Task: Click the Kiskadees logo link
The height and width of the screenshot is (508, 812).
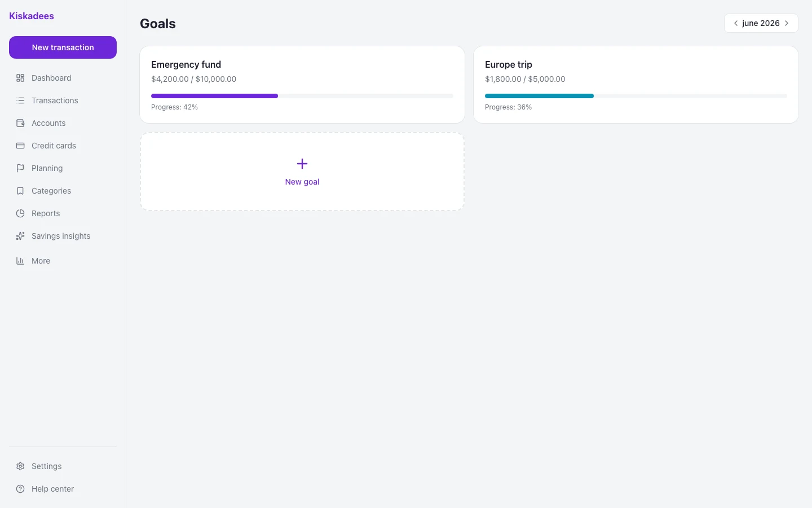Action: tap(32, 16)
